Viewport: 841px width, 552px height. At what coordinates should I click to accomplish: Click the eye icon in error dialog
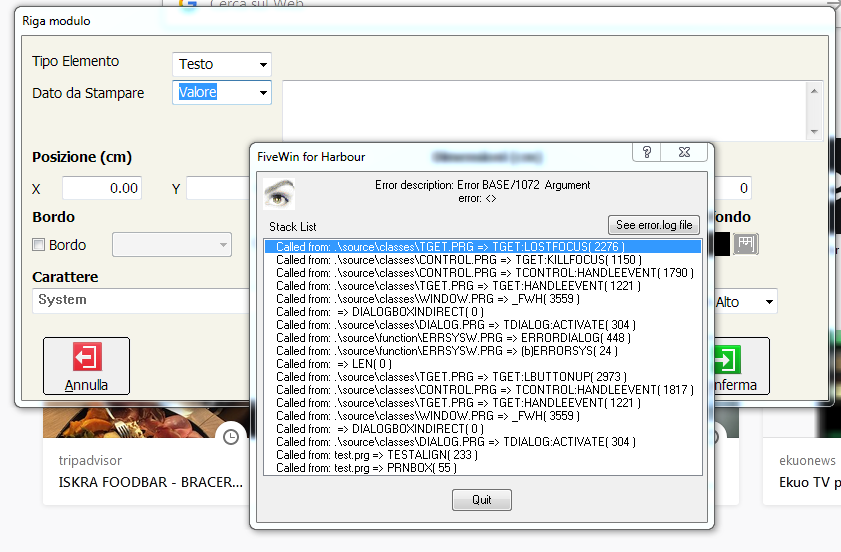pos(279,194)
